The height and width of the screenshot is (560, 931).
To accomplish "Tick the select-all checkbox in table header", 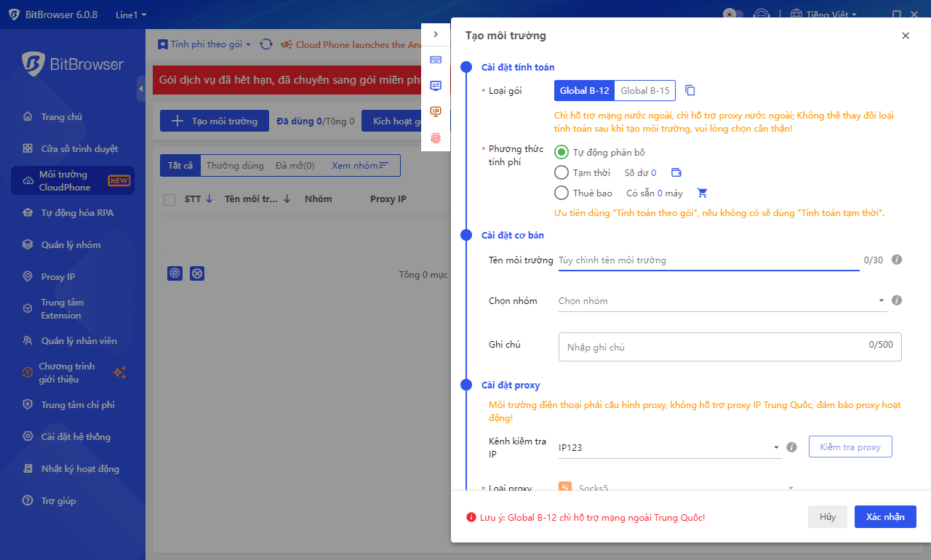I will 169,200.
